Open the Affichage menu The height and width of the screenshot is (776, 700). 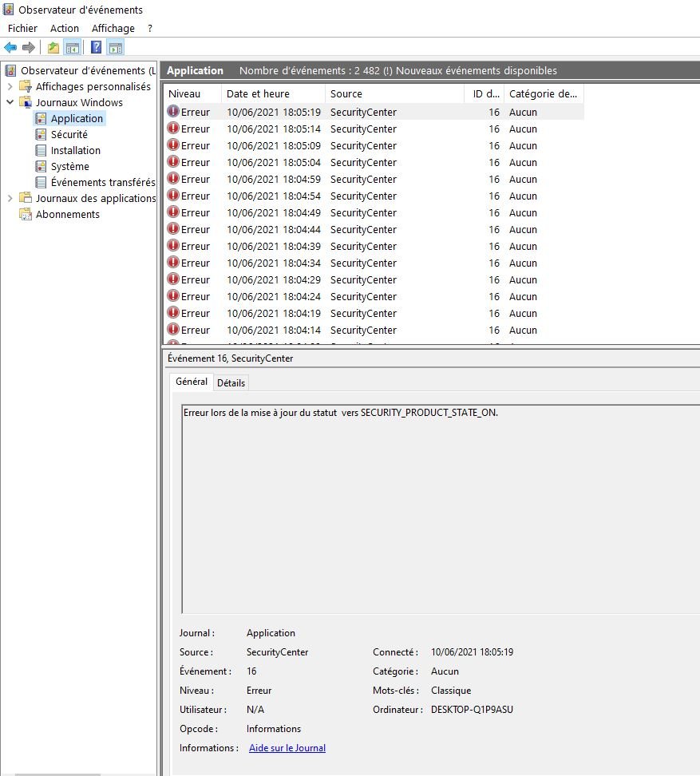click(x=113, y=28)
